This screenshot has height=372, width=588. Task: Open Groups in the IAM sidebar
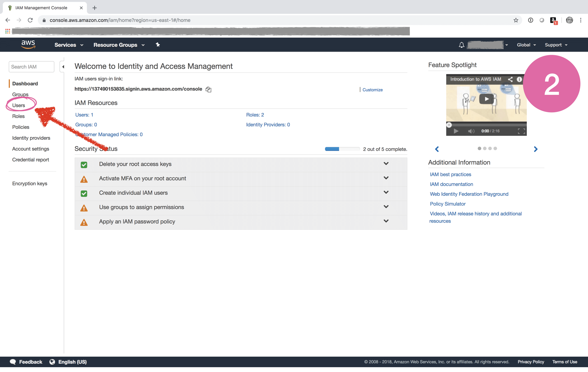coord(20,94)
